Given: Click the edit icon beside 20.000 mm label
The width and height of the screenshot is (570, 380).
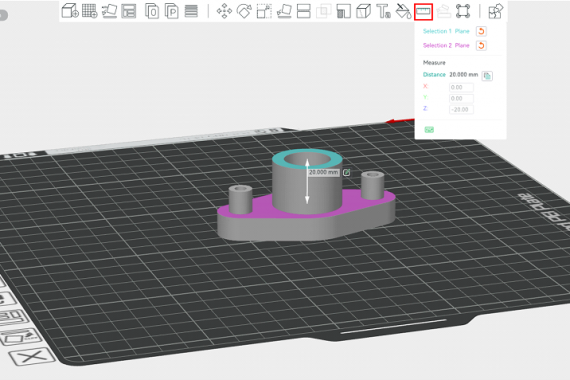Looking at the screenshot, I should click(x=346, y=172).
